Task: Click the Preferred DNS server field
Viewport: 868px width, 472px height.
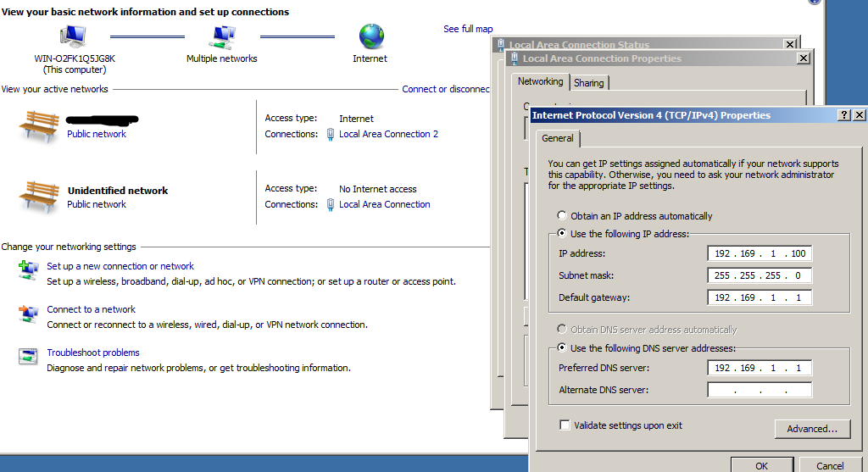Action: (x=759, y=368)
